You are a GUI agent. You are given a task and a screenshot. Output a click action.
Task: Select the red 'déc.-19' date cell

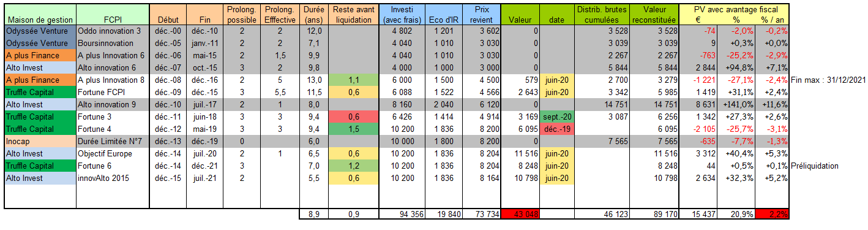pos(556,129)
